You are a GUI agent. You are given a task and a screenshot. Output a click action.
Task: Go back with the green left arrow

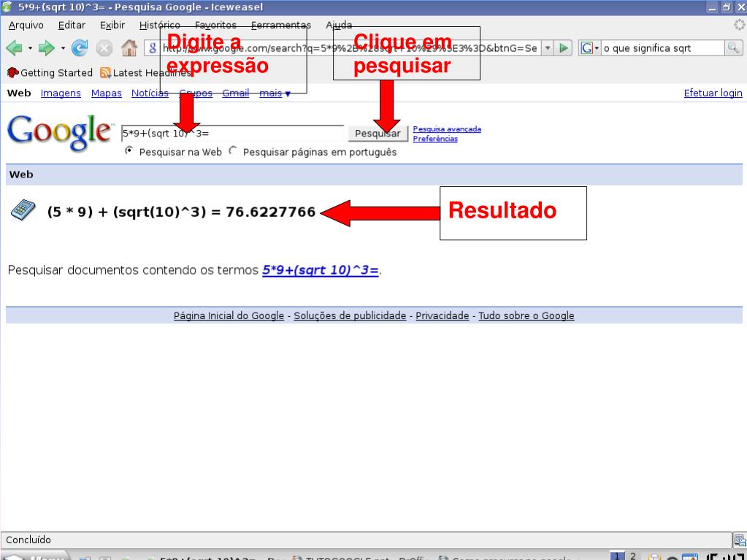coord(15,48)
